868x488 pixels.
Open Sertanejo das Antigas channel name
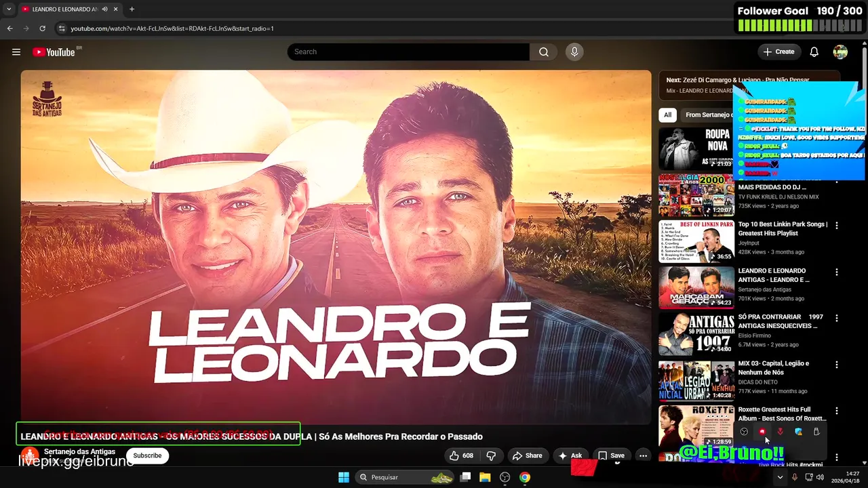tap(79, 452)
